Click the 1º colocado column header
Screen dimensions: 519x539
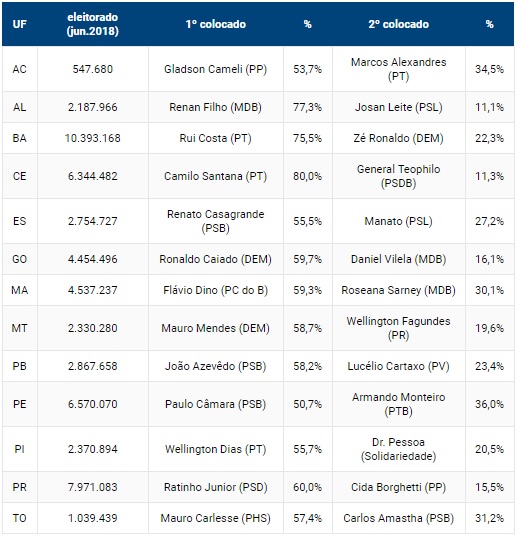(x=216, y=24)
